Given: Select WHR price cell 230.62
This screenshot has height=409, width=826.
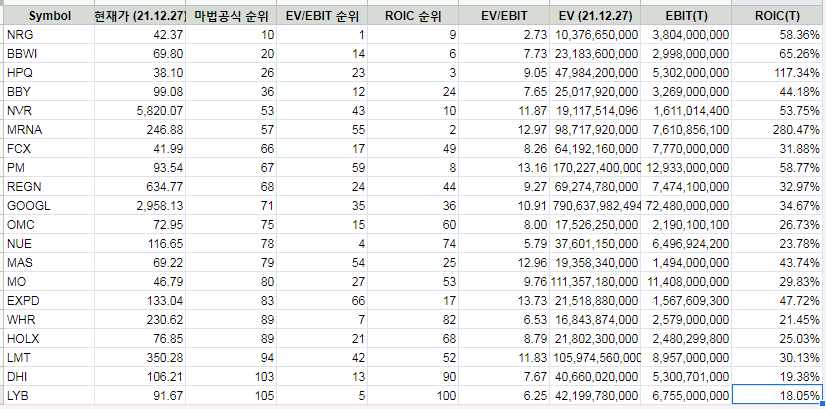Looking at the screenshot, I should click(x=140, y=319).
